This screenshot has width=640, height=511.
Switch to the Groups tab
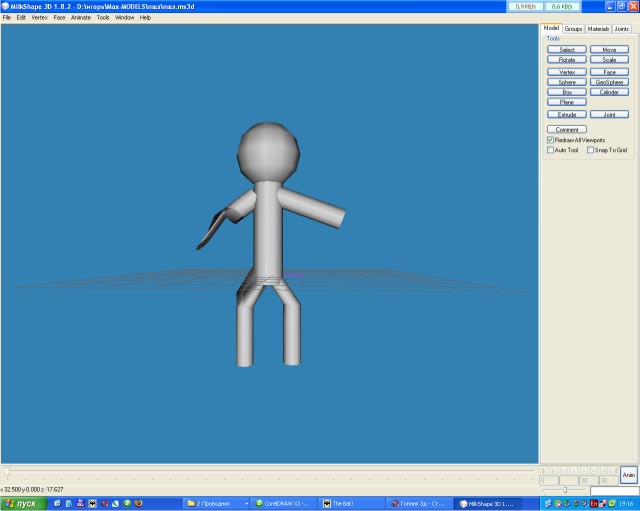coord(573,29)
